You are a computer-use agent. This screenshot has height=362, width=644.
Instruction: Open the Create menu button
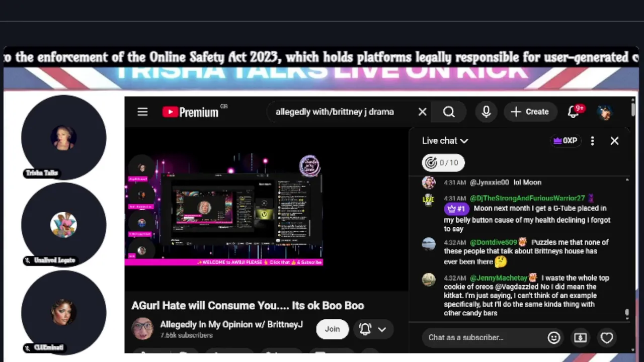pyautogui.click(x=530, y=112)
